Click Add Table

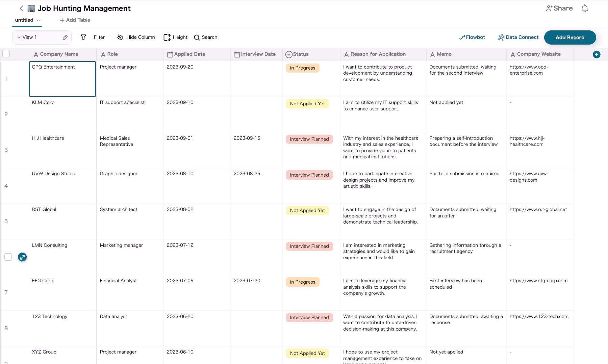click(x=74, y=20)
